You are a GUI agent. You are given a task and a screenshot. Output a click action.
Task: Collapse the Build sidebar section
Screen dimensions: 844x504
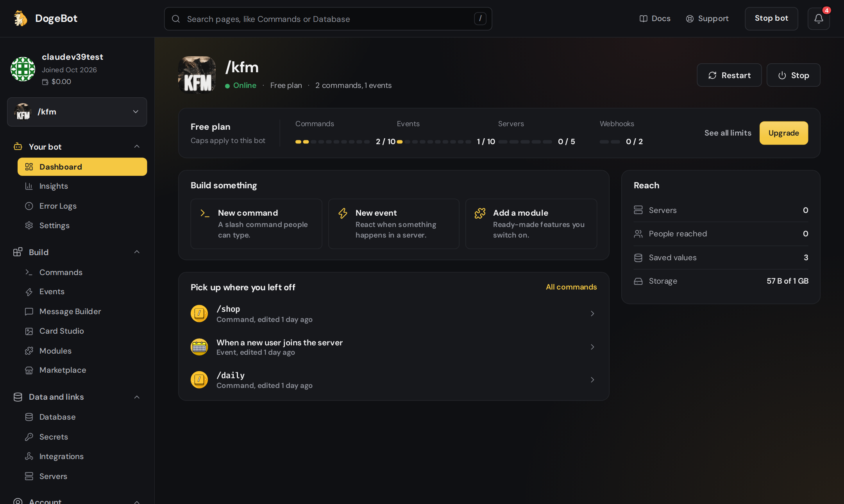click(x=137, y=252)
